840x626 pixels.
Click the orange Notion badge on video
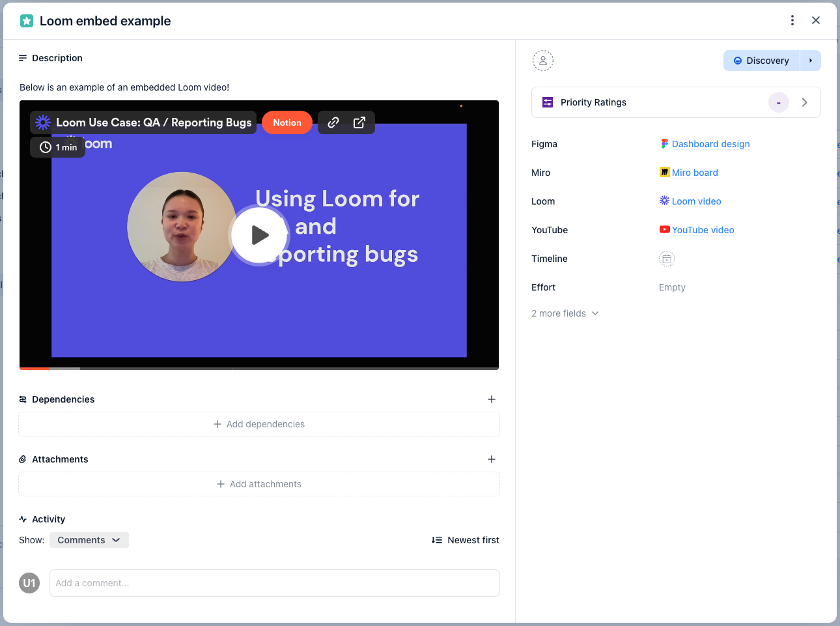(x=287, y=122)
